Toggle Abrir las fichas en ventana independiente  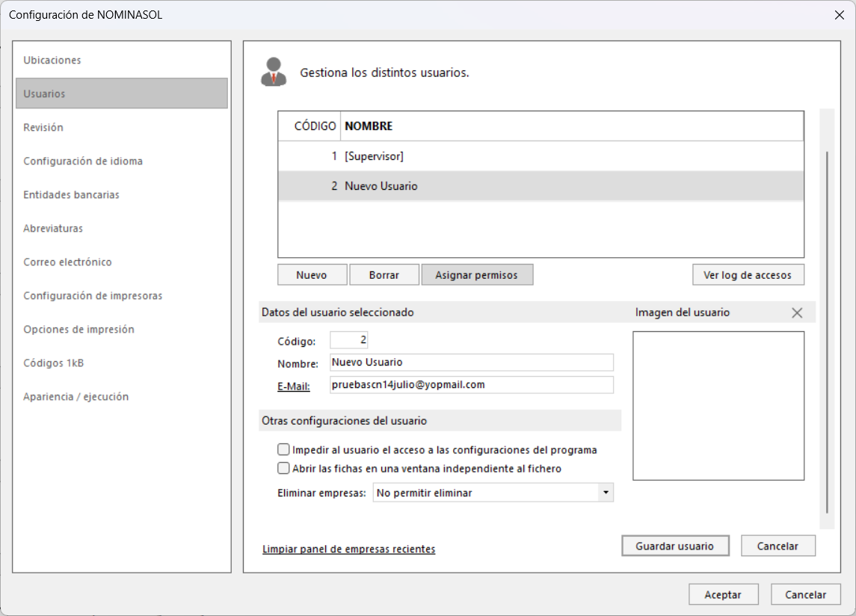(283, 468)
